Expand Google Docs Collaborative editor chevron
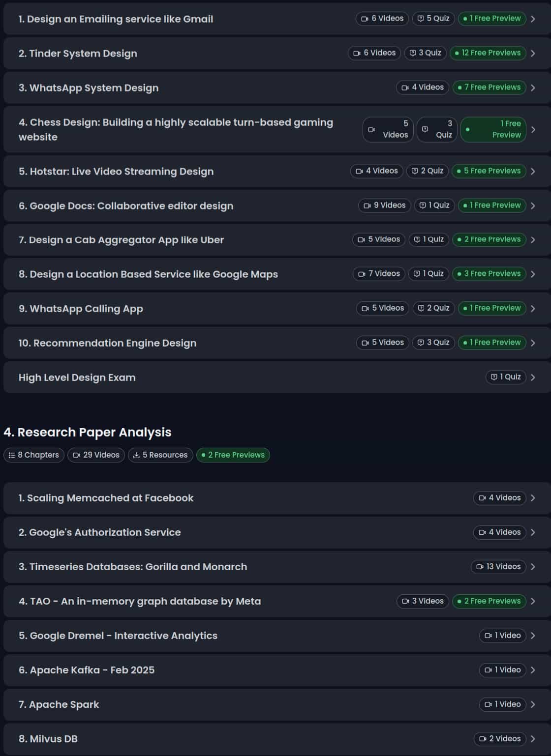551x756 pixels. 533,205
